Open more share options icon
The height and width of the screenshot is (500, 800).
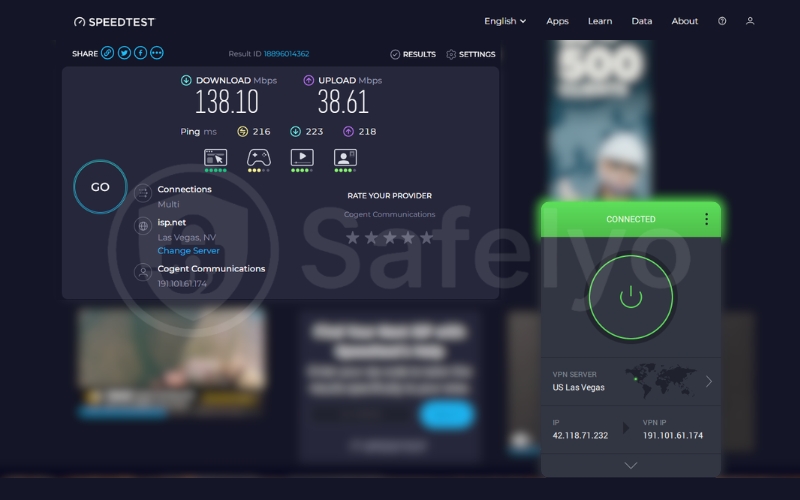tap(157, 53)
